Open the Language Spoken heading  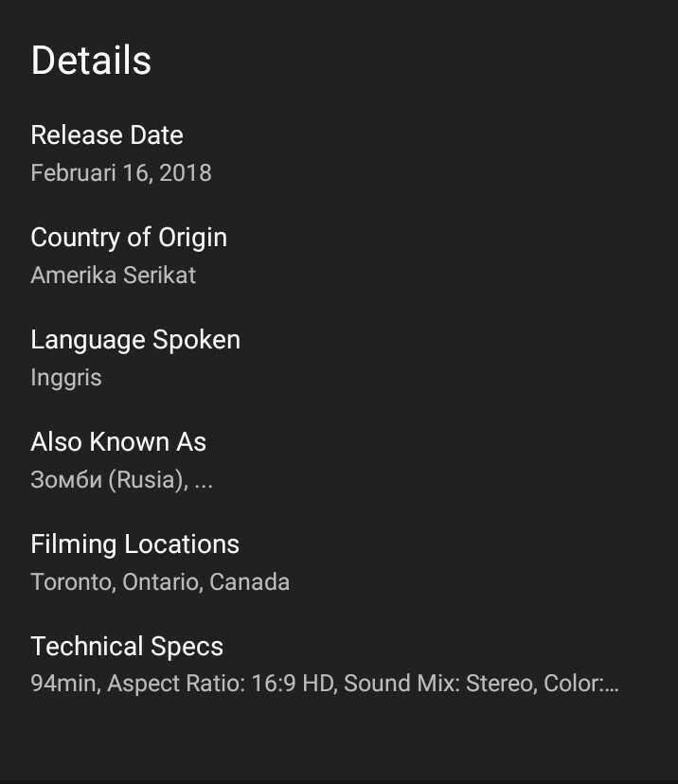coord(135,340)
